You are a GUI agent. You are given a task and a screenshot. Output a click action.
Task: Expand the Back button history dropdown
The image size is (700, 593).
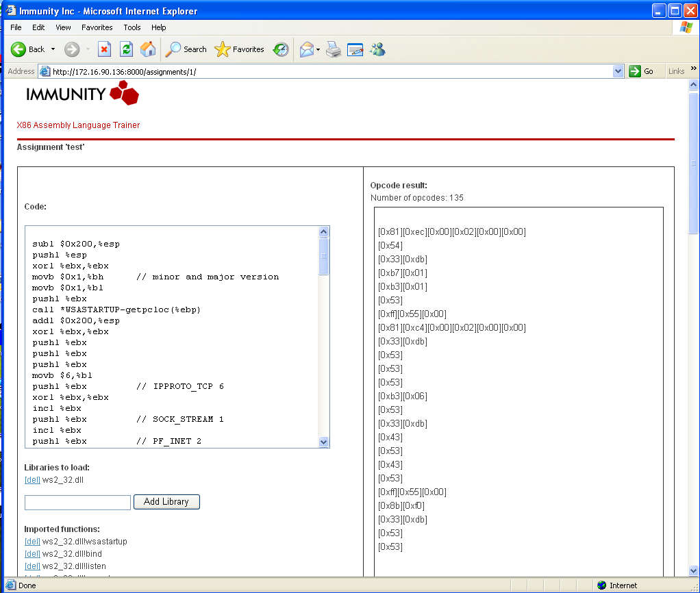tap(53, 49)
